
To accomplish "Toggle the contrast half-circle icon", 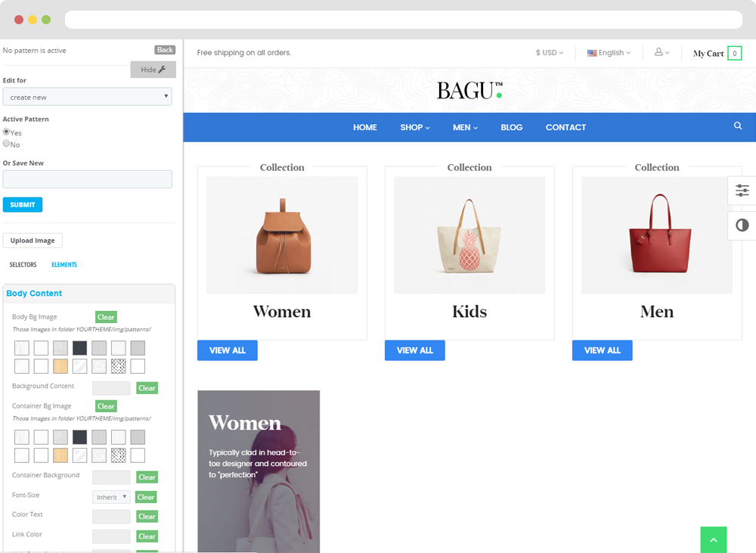I will (x=742, y=225).
